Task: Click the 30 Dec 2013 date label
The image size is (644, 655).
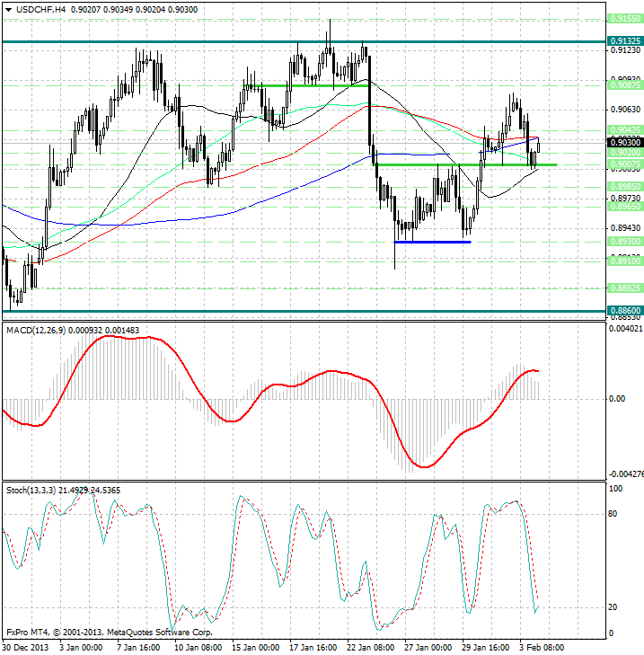Action: point(25,648)
